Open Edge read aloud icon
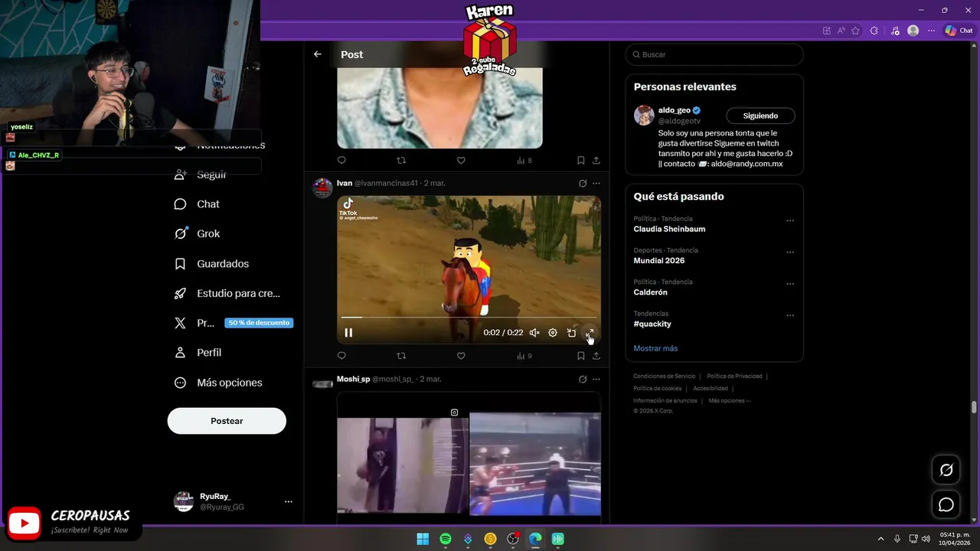 coord(841,31)
